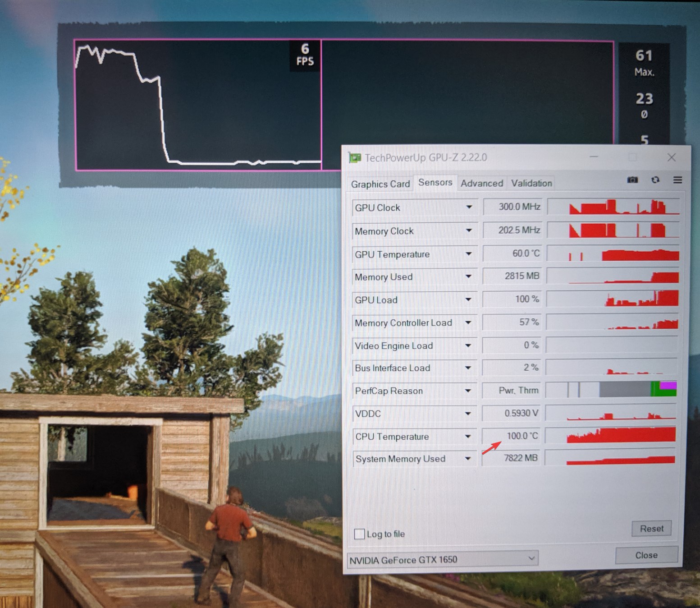Click the Memory Clock 202.5 MHz value
This screenshot has height=608, width=700.
(512, 230)
